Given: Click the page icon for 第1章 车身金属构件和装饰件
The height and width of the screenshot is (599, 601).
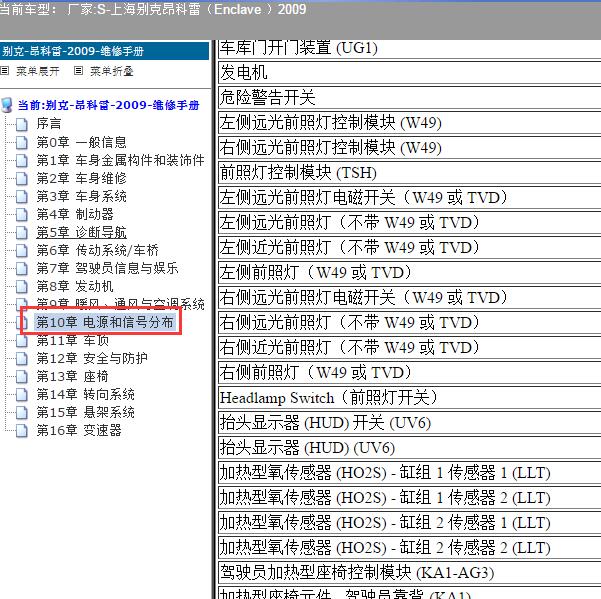Looking at the screenshot, I should (22, 160).
